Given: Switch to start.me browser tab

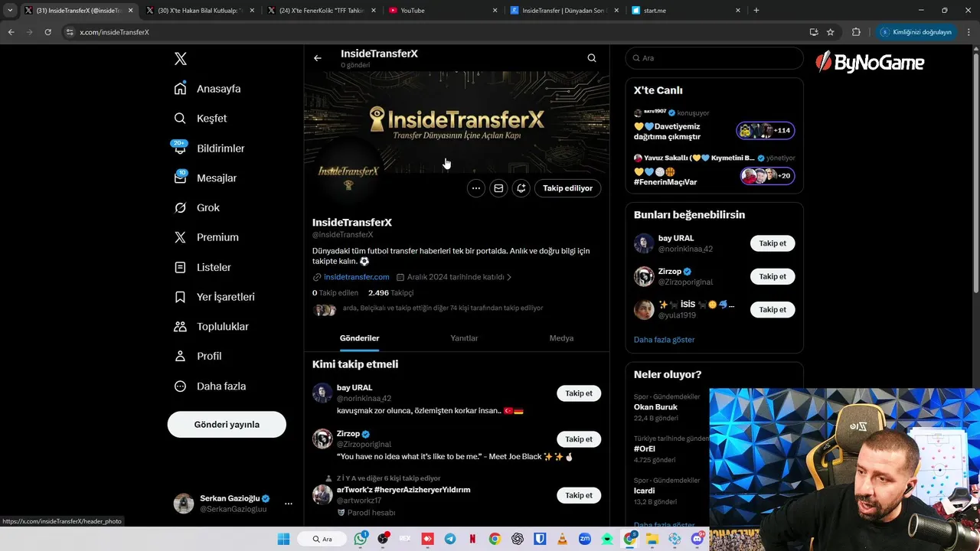Looking at the screenshot, I should tap(685, 11).
